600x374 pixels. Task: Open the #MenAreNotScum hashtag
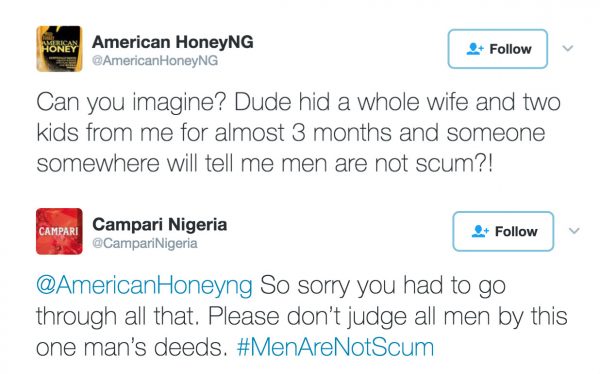click(x=336, y=347)
